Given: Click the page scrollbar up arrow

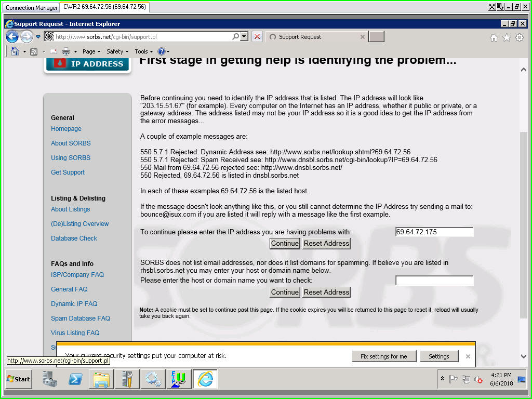Looking at the screenshot, I should (524, 70).
